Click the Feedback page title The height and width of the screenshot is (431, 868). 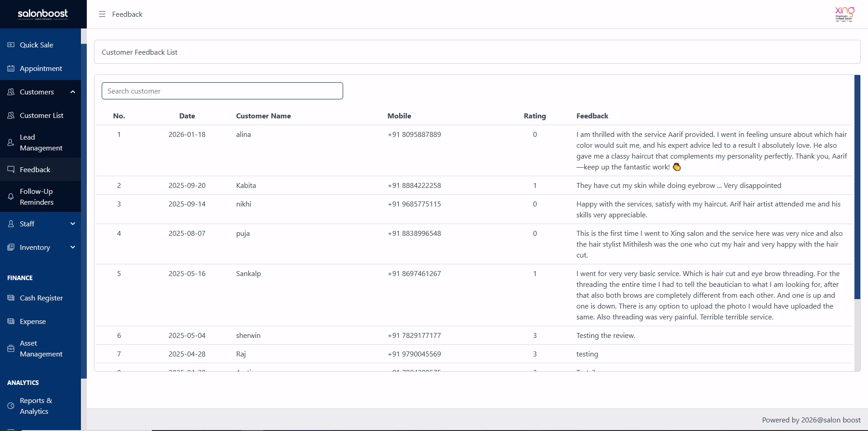coord(127,14)
